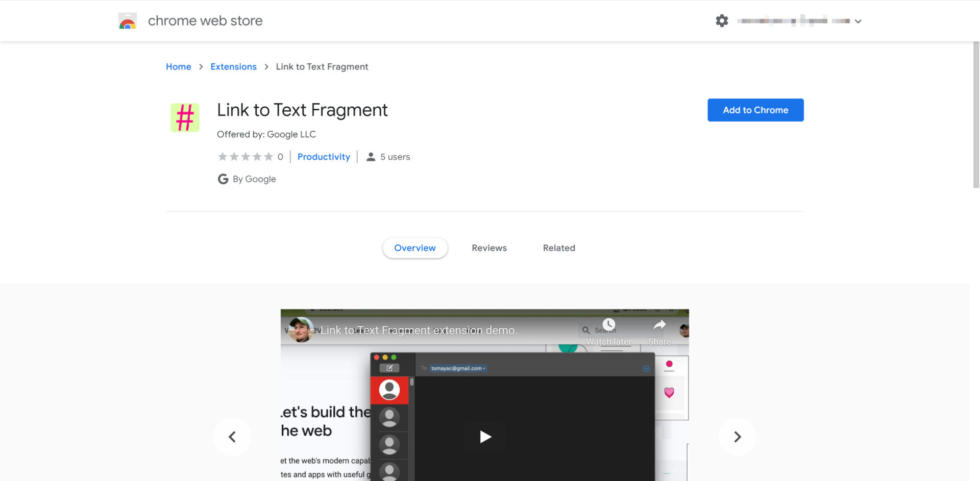Click the blurred account email text
The width and height of the screenshot is (980, 481).
coord(793,21)
